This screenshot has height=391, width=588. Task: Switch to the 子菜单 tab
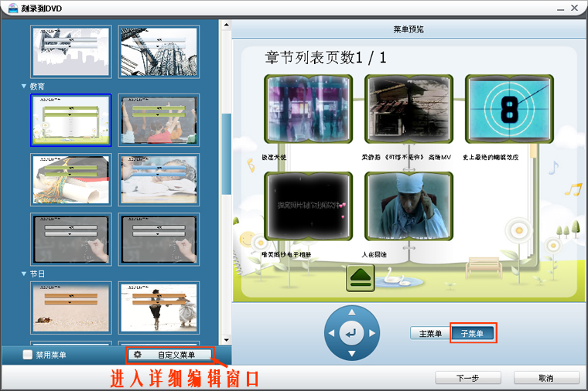coord(473,333)
